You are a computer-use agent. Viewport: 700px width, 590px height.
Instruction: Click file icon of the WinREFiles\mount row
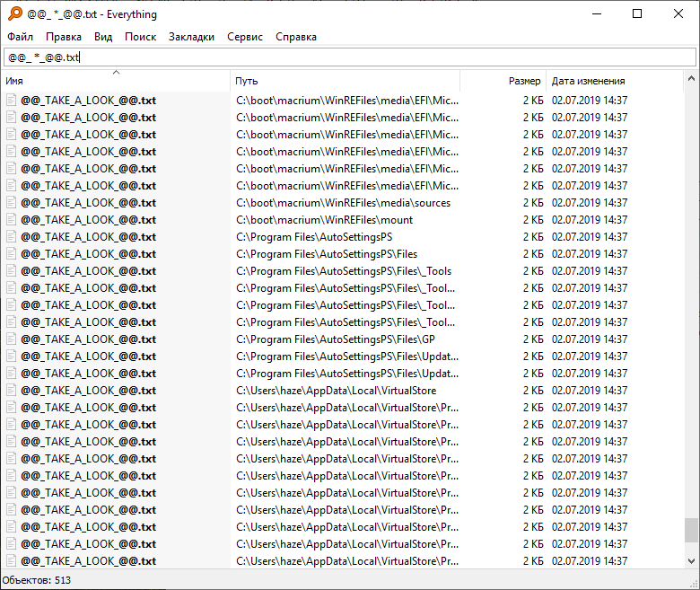pos(11,220)
